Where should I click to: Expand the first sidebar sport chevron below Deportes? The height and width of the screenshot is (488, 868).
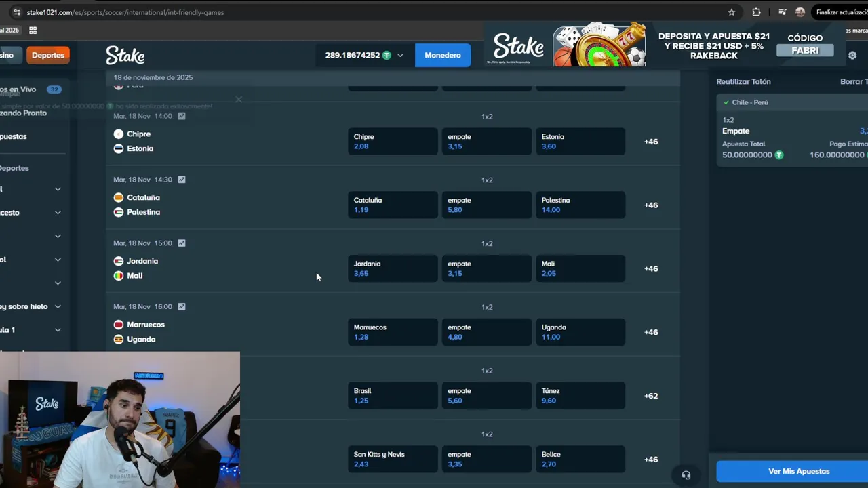coord(58,189)
